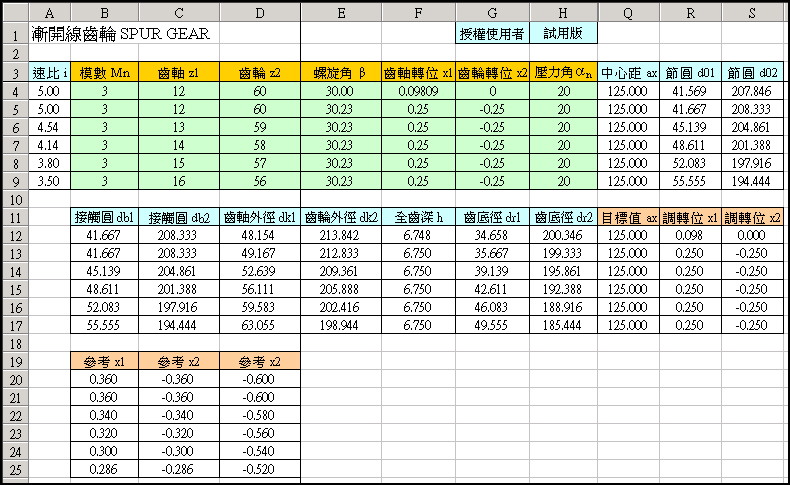
Task: Click the cell showing 185.444
Action: click(563, 325)
